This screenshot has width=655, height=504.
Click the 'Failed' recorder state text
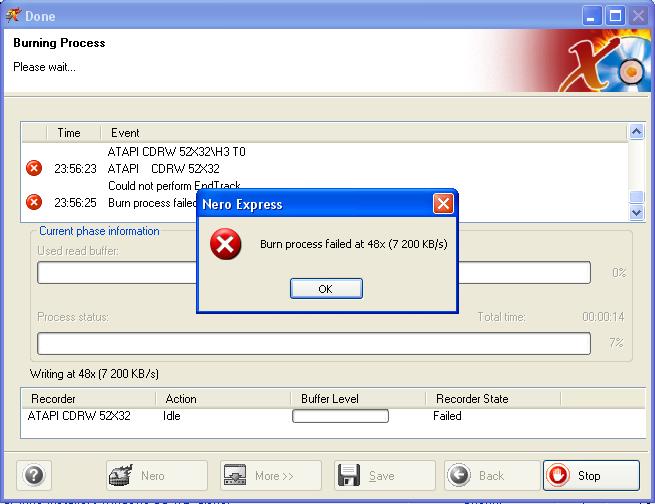pos(447,416)
